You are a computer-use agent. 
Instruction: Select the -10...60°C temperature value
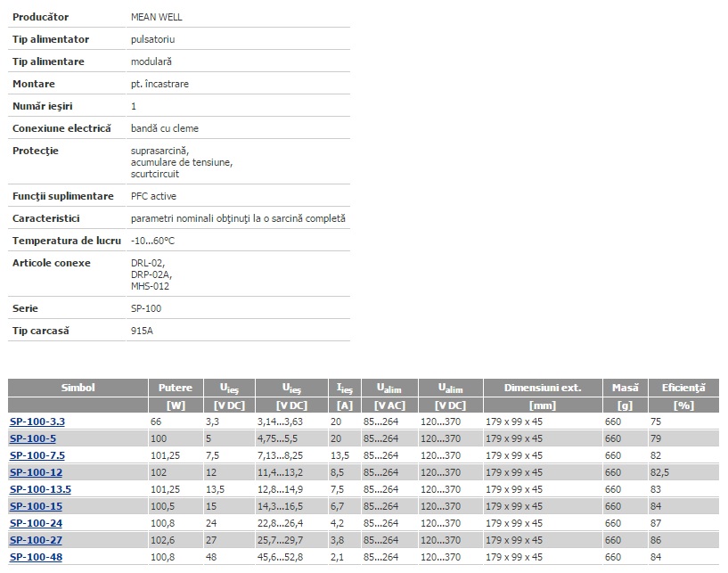click(152, 241)
